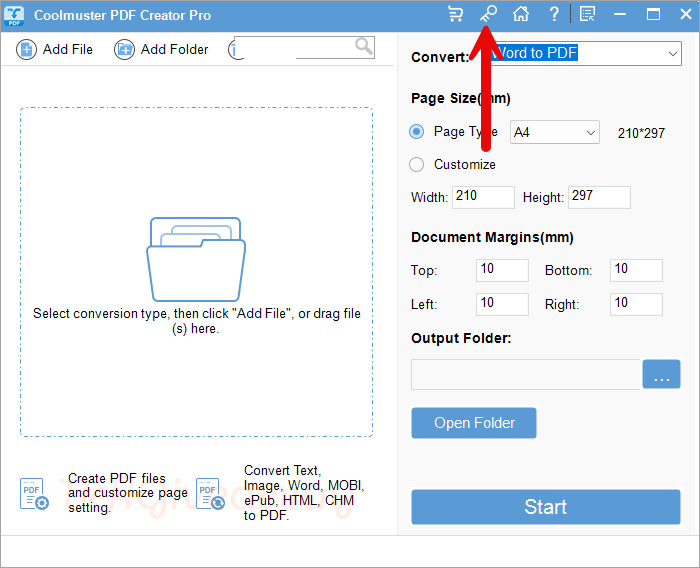Click the Height input field
The width and height of the screenshot is (700, 568).
point(599,197)
